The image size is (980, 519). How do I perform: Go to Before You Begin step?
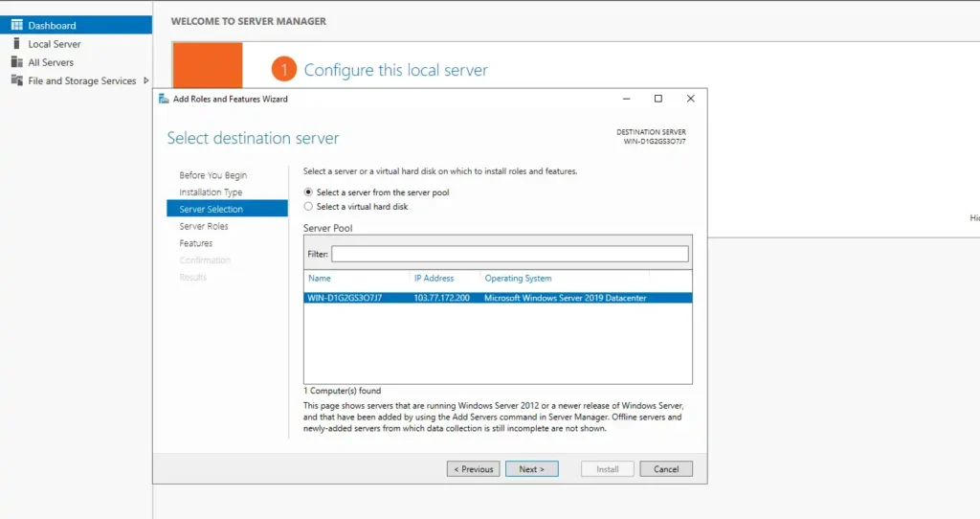[x=213, y=175]
